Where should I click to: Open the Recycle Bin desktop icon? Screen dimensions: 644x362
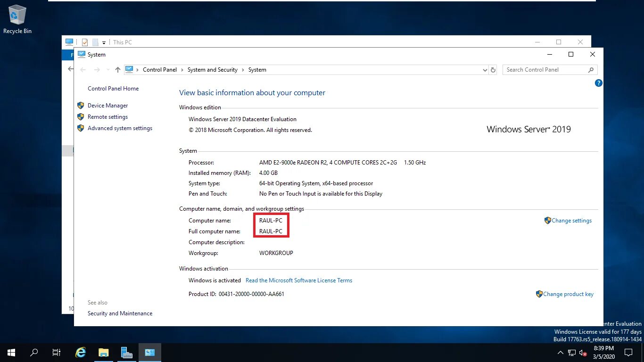(x=17, y=19)
